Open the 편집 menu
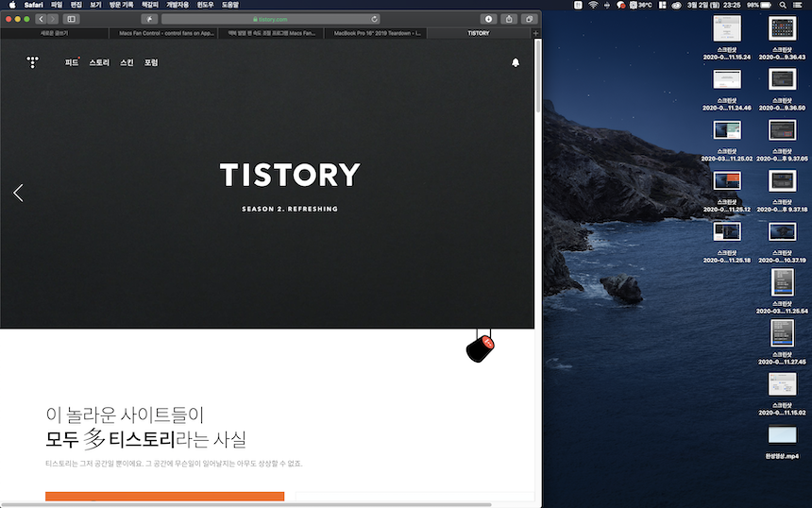This screenshot has height=508, width=812. (x=76, y=5)
